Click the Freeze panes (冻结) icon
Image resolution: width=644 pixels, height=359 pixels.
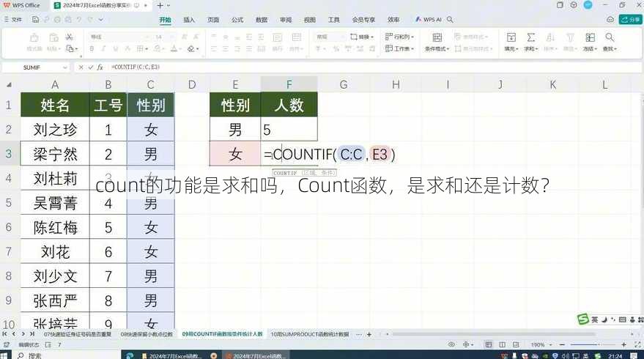tap(591, 37)
